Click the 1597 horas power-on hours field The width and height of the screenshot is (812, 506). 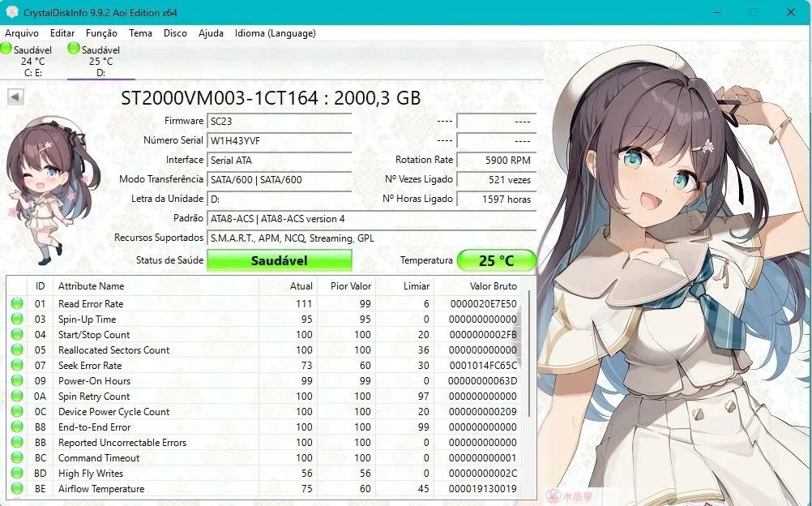(496, 199)
